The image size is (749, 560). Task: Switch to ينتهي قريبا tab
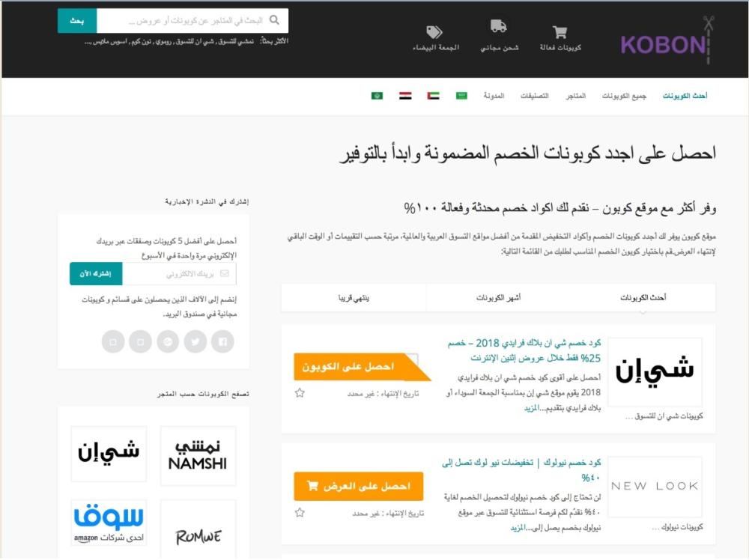tap(354, 297)
